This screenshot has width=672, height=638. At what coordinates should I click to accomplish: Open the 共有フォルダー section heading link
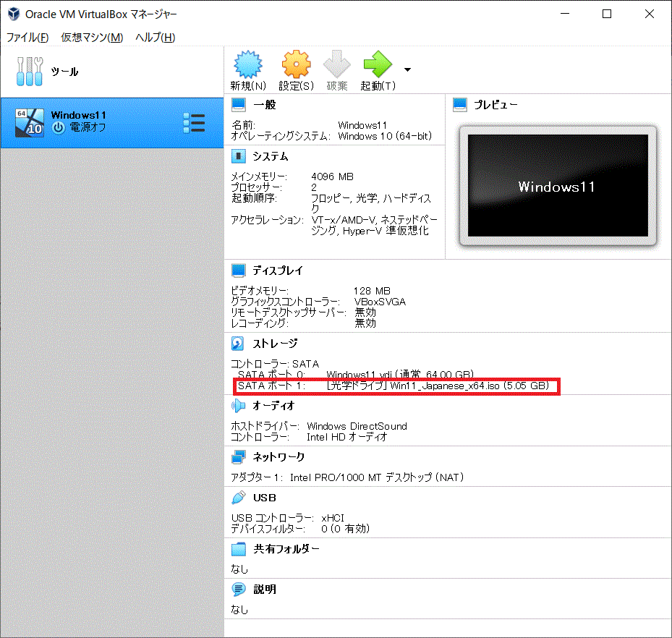286,549
